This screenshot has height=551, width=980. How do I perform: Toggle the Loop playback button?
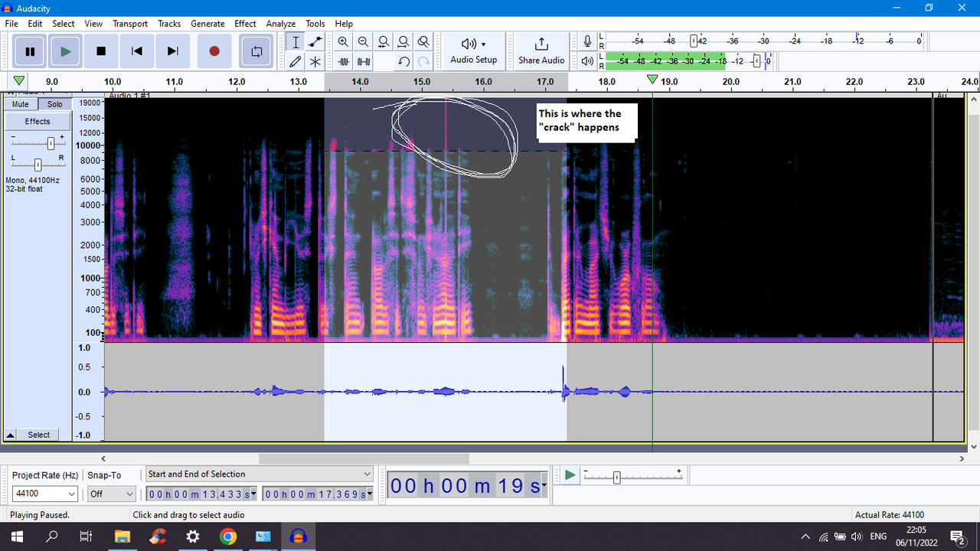point(256,51)
